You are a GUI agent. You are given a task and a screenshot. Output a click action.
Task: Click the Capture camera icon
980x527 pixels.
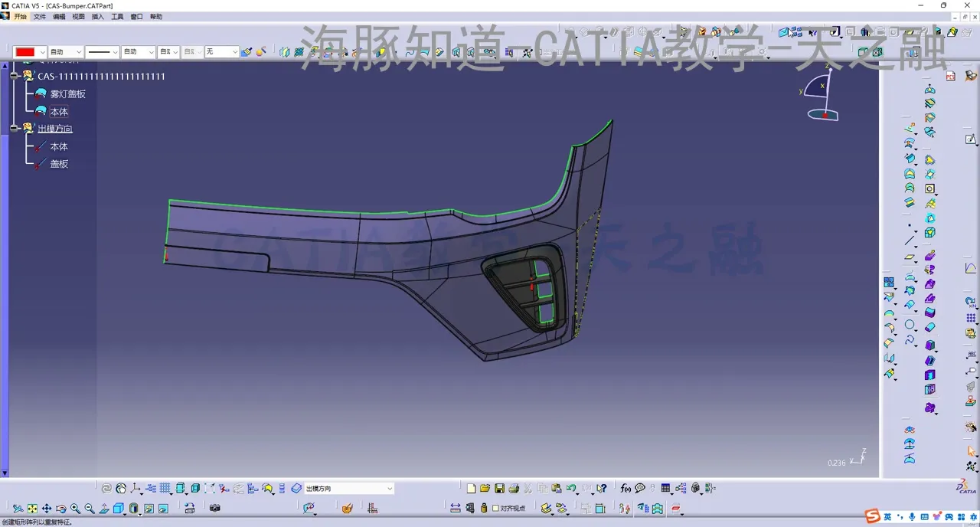214,508
